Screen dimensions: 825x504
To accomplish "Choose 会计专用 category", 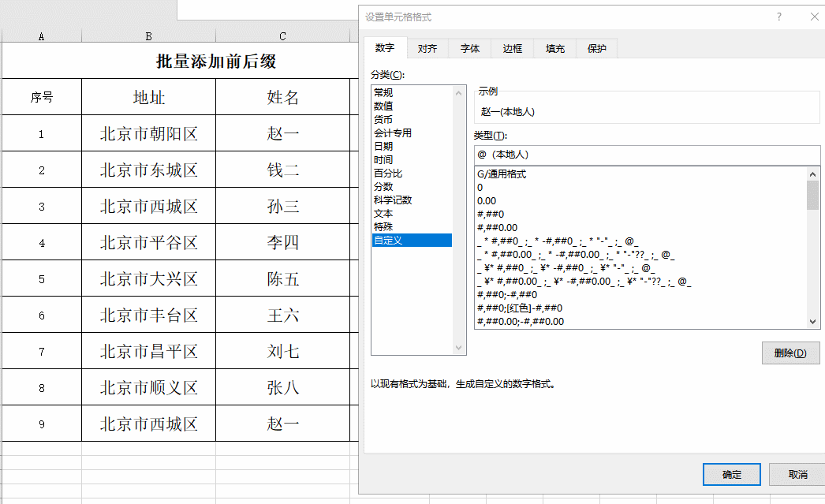I will tap(412, 133).
